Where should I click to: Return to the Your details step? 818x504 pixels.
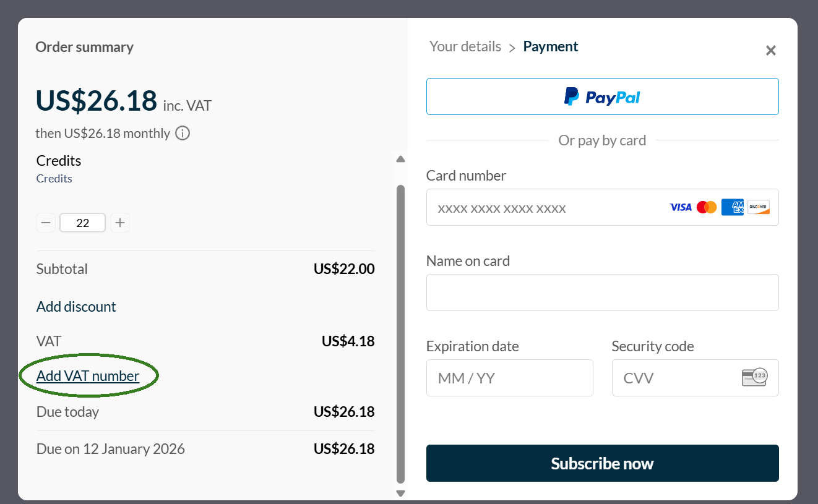coord(465,46)
